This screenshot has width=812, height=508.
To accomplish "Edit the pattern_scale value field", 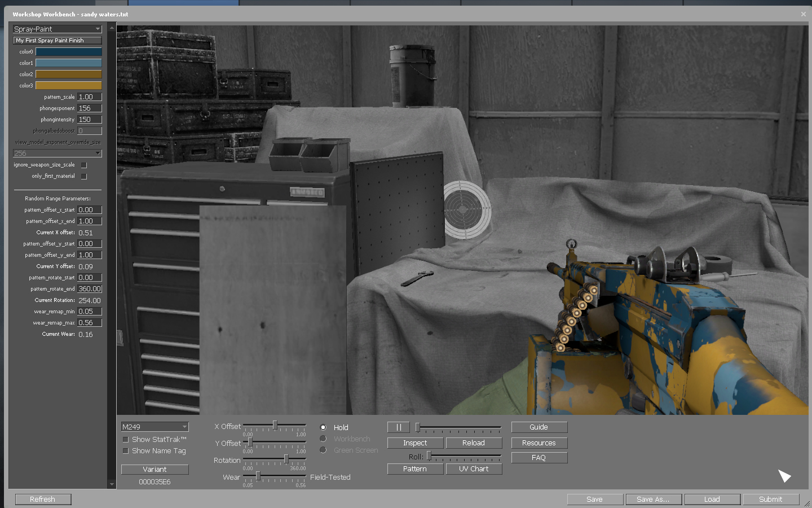I will [90, 97].
